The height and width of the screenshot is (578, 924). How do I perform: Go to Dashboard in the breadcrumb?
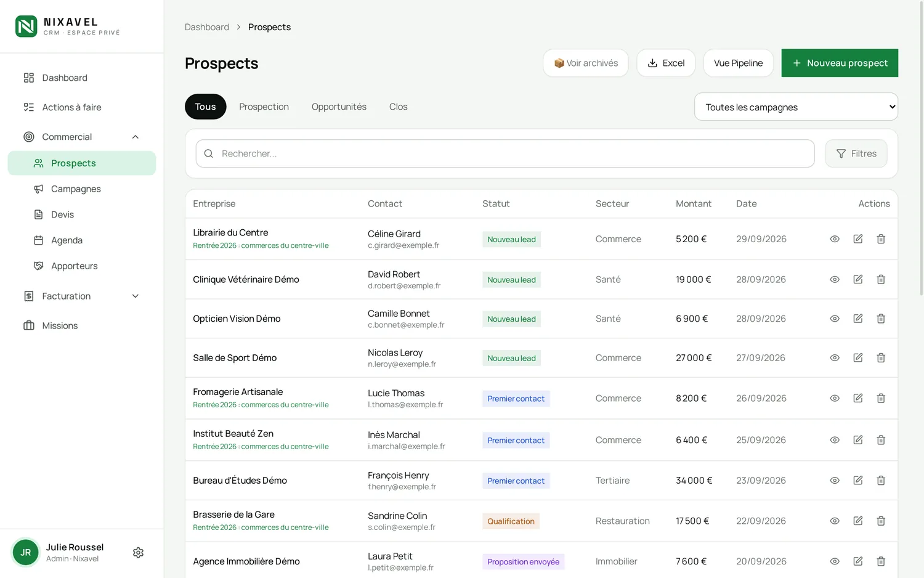207,27
